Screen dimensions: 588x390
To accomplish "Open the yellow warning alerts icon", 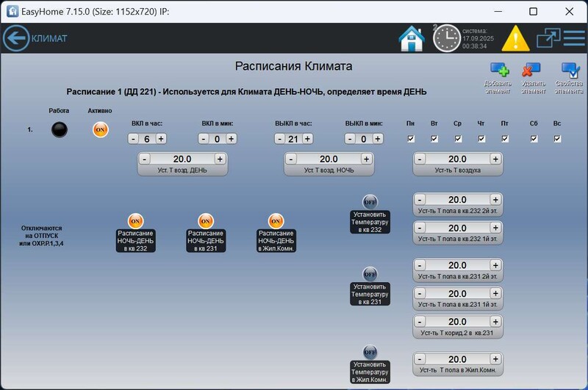I will point(515,38).
